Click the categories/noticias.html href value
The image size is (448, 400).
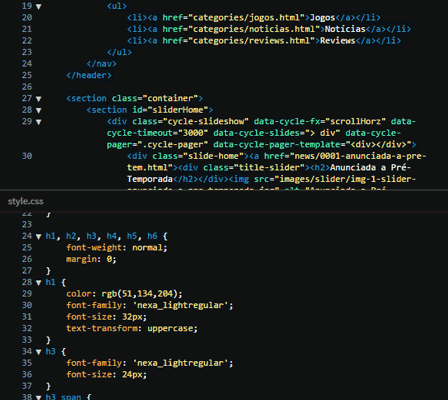coord(254,29)
